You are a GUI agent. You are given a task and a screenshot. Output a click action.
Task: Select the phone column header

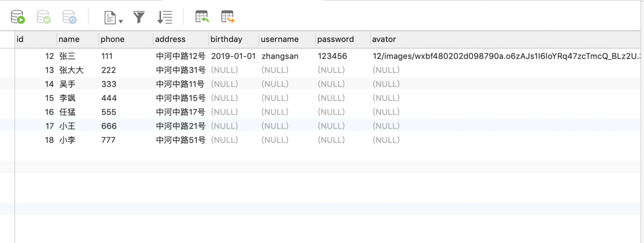[126, 39]
